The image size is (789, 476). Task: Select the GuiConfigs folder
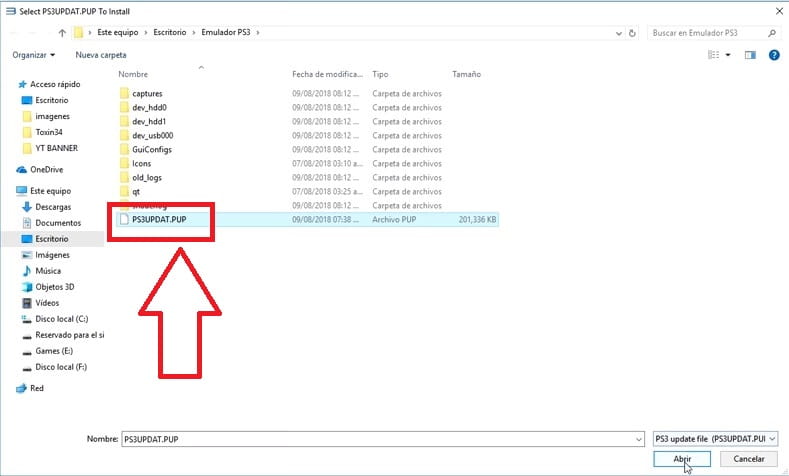(152, 149)
